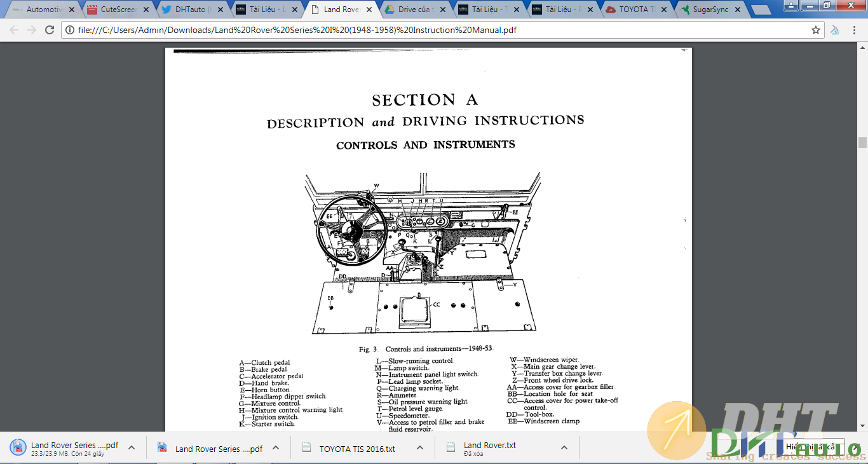Click legend entry 'M—Lamp switch'

402,368
